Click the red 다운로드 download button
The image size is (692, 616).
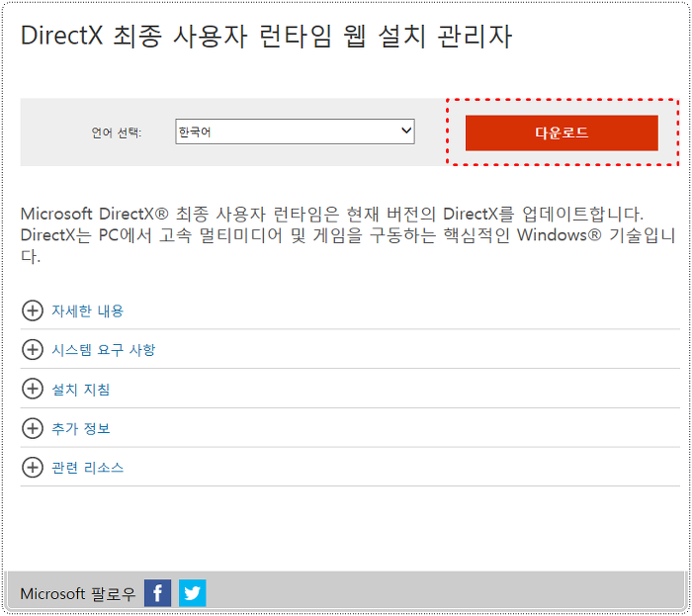point(562,132)
